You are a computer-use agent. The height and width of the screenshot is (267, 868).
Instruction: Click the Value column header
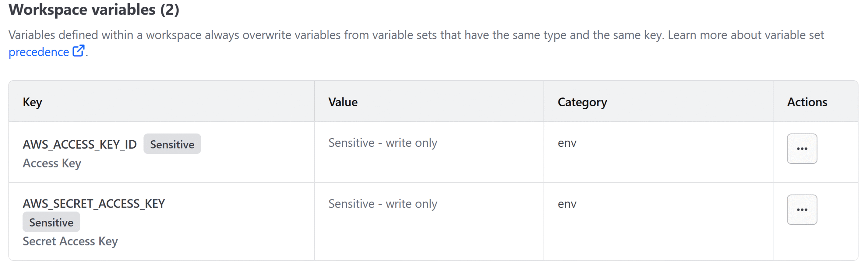[x=343, y=102]
